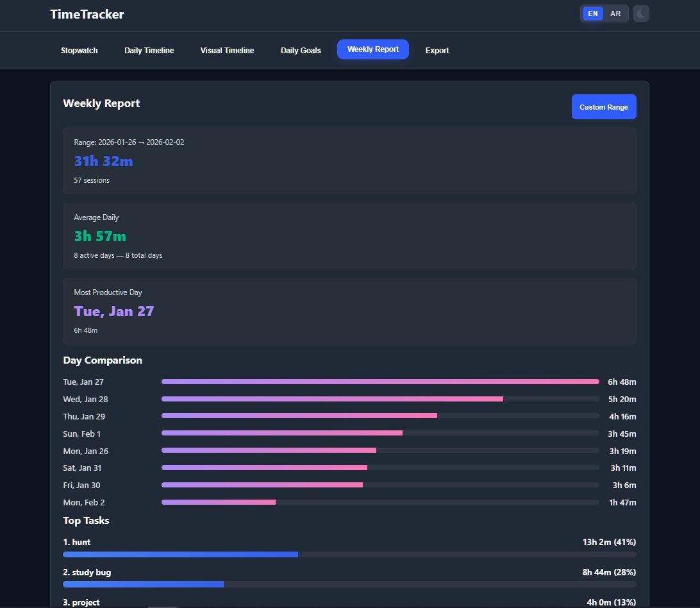
Task: Click the Sun, Feb 1 row label
Action: coord(81,434)
